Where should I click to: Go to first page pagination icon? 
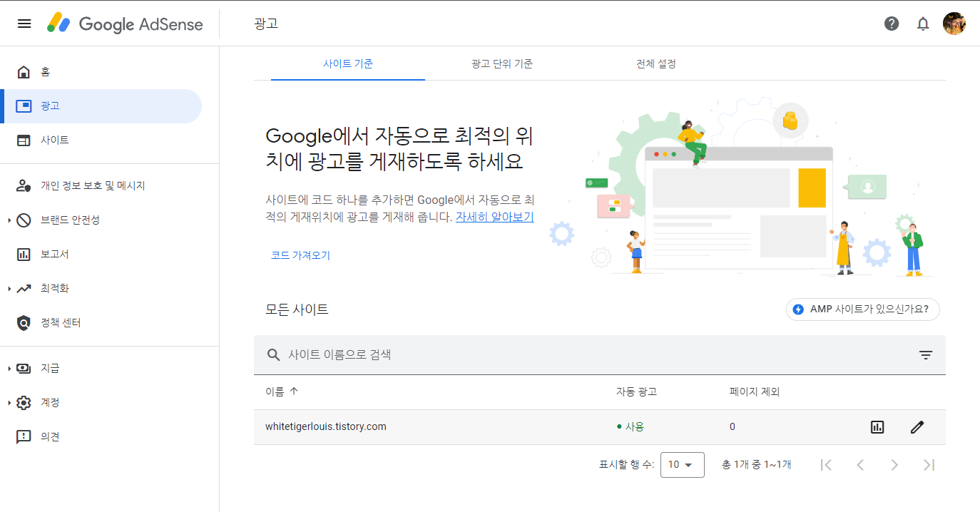[x=826, y=465]
